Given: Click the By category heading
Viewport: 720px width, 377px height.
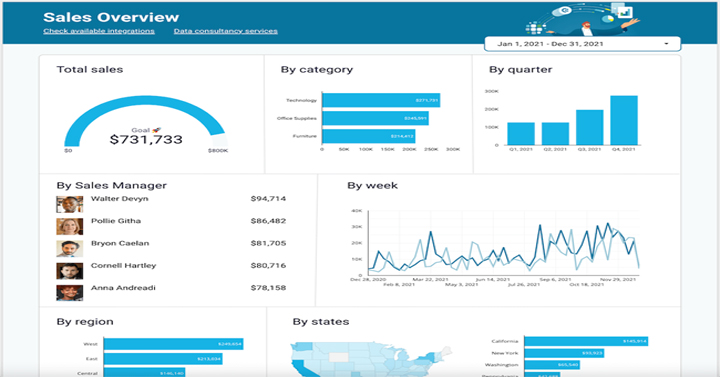Looking at the screenshot, I should (317, 70).
